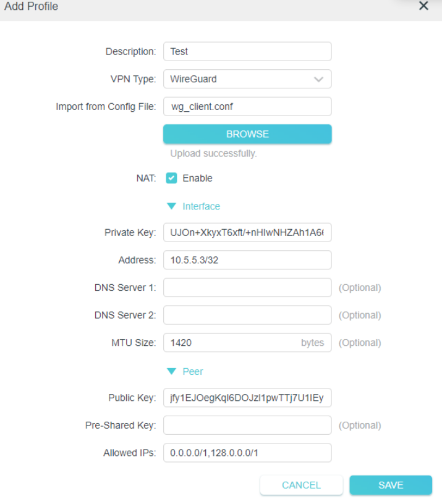Image resolution: width=442 pixels, height=504 pixels.
Task: Click inside the Description field
Action: 247,51
